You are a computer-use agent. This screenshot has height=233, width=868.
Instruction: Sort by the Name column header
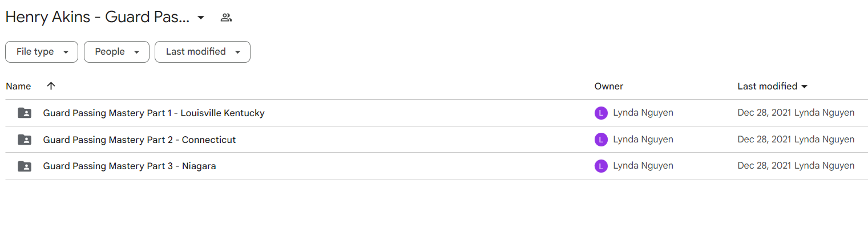[x=18, y=87]
